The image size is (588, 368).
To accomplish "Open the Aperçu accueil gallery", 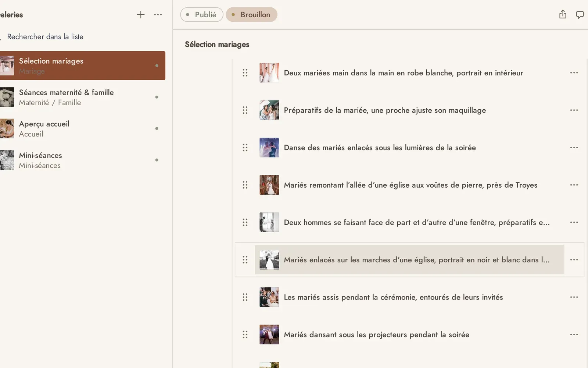I will [x=82, y=128].
